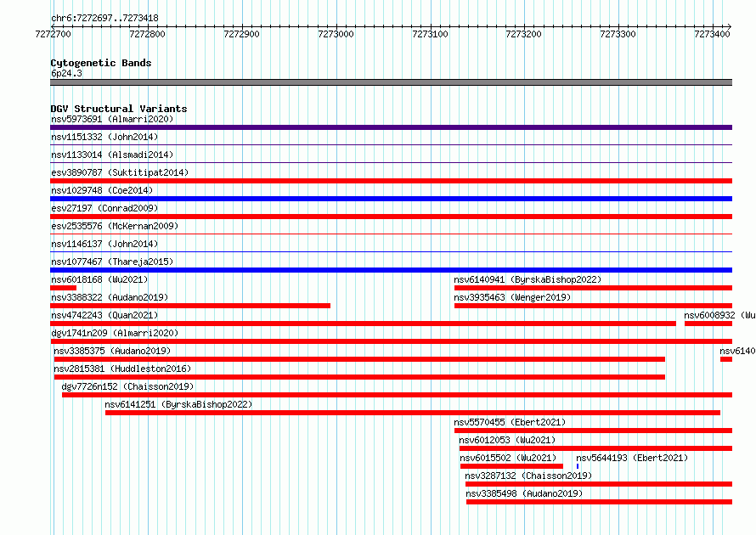
Task: Select the nsv5570455 red variant bar
Action: click(x=593, y=431)
